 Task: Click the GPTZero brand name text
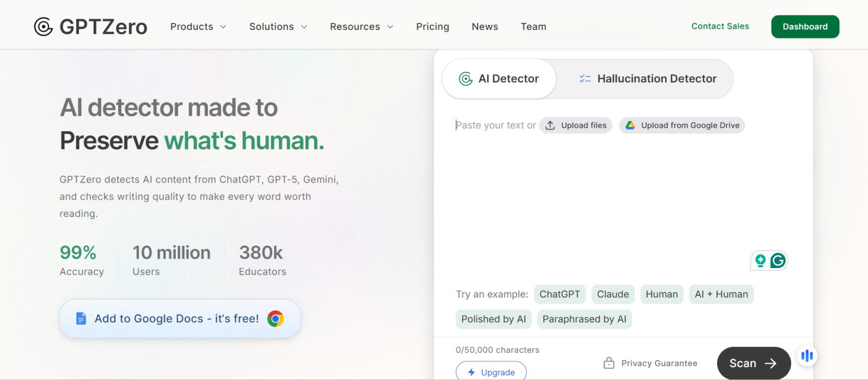coord(103,27)
